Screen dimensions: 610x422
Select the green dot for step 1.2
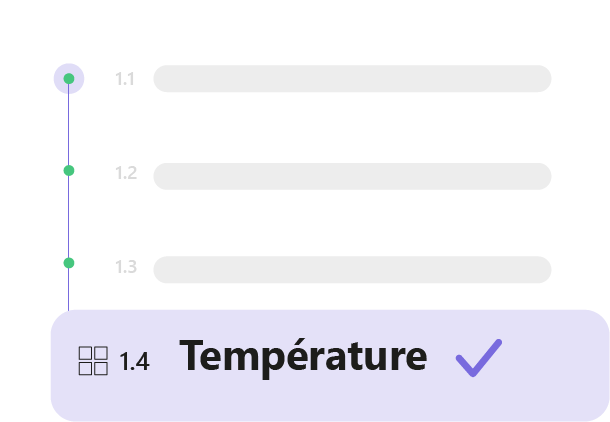click(68, 171)
